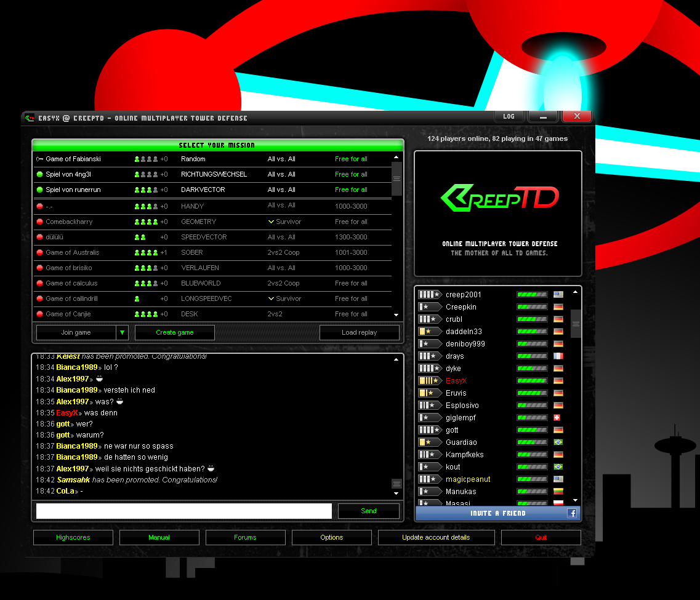Click the US flag beside creep2001
The image size is (700, 600).
(x=558, y=294)
